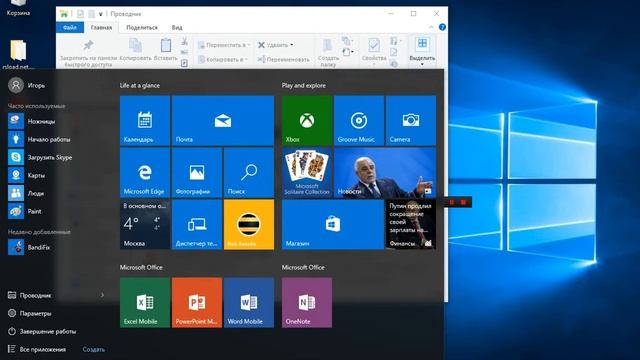
Task: Select the Recycle Bin (Корзина) desktop icon
Action: (18, 8)
